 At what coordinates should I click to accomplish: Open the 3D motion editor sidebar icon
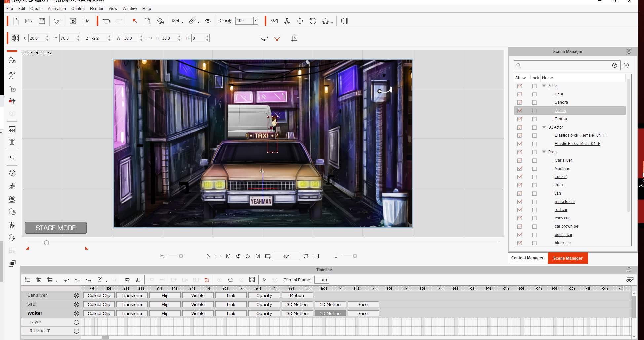click(12, 158)
